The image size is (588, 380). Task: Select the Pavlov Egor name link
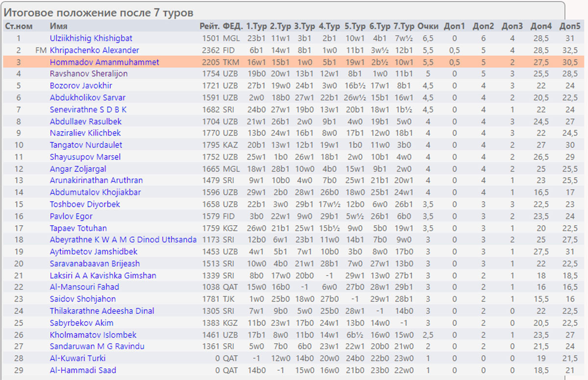(71, 216)
